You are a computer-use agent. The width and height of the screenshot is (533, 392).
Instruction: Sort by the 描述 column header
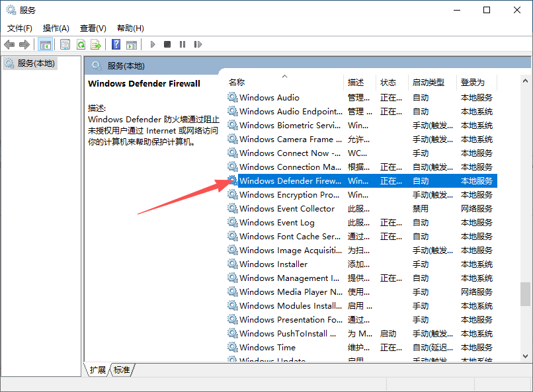[360, 82]
